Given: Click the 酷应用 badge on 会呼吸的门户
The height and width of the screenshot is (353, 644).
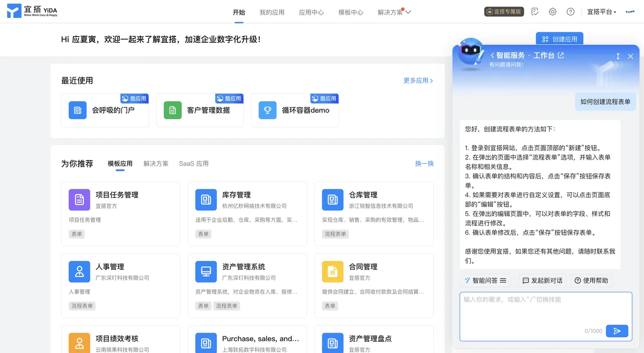Looking at the screenshot, I should tap(134, 98).
